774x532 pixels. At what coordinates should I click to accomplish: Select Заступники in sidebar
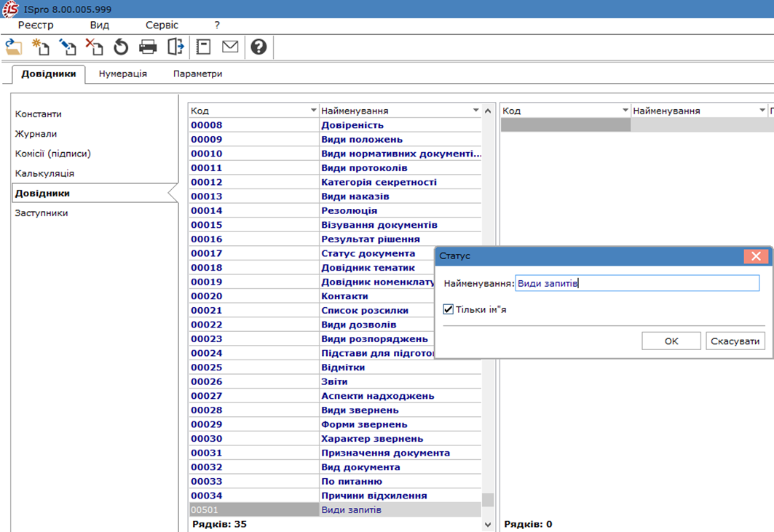(x=41, y=213)
